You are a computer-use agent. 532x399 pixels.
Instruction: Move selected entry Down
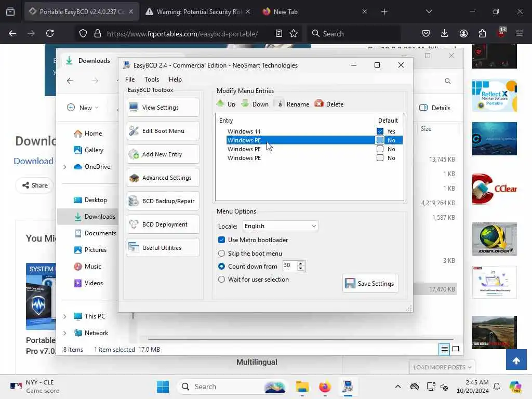click(x=255, y=104)
